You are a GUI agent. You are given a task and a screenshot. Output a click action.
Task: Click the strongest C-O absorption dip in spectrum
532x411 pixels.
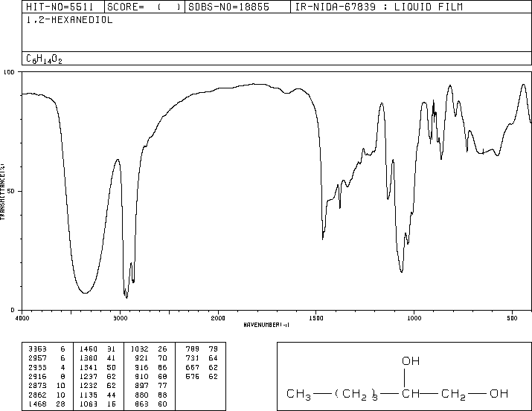[401, 271]
